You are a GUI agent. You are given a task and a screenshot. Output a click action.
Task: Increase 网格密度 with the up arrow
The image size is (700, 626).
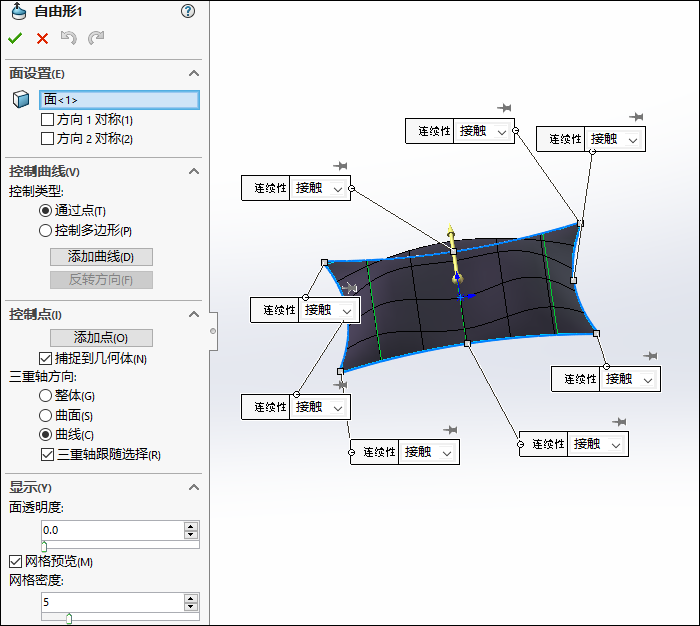click(191, 598)
